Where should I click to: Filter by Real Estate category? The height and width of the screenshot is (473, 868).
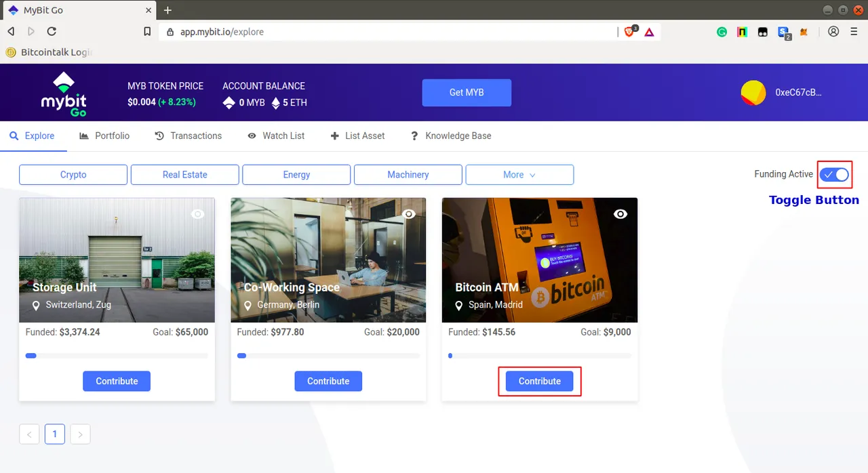[x=185, y=175]
